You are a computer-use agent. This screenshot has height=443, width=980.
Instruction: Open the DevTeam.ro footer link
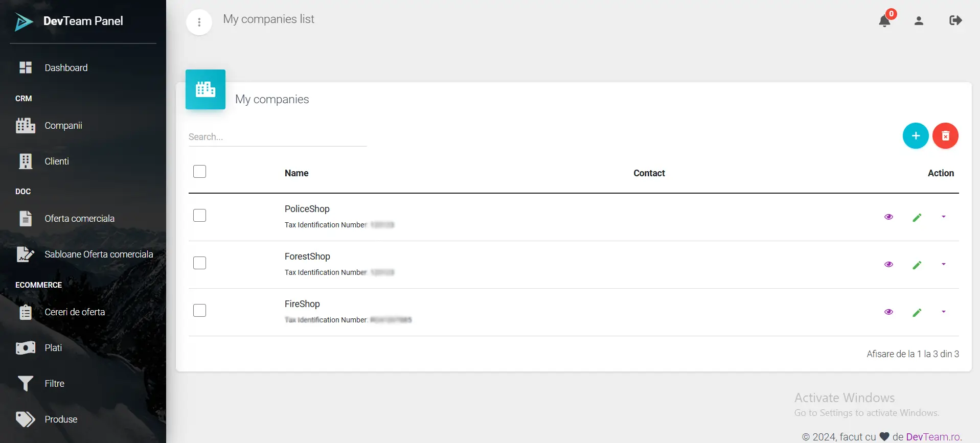pos(933,437)
